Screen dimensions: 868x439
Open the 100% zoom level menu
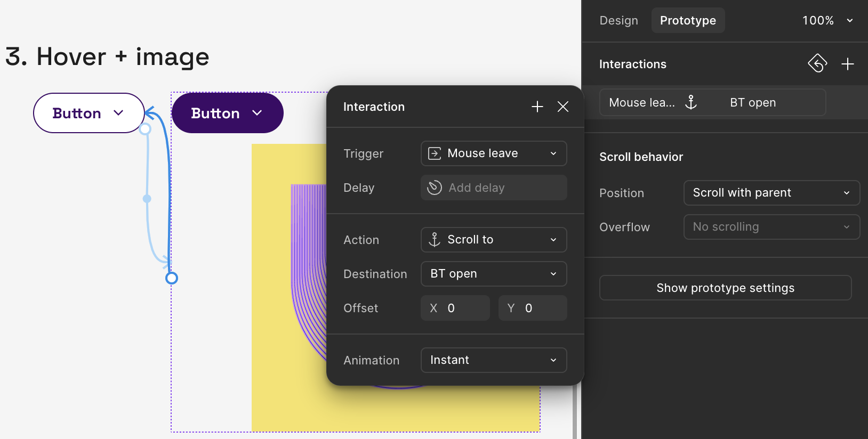pyautogui.click(x=827, y=20)
